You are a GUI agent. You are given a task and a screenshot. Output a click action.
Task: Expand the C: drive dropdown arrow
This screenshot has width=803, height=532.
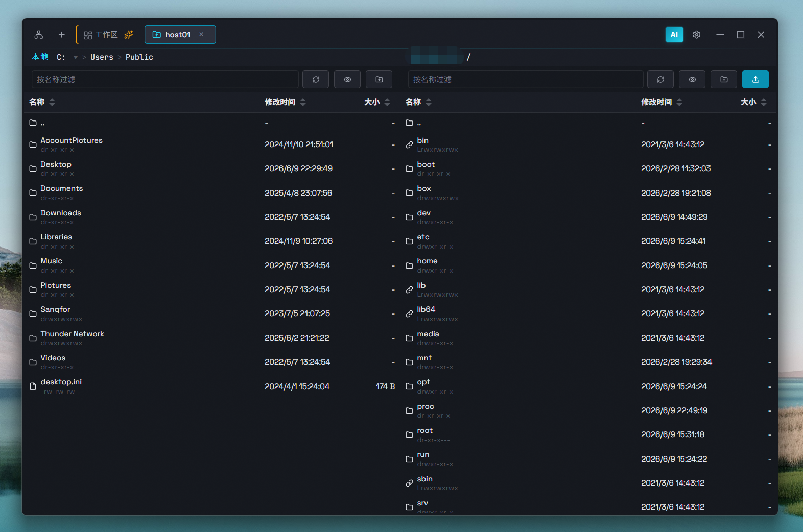tap(76, 58)
